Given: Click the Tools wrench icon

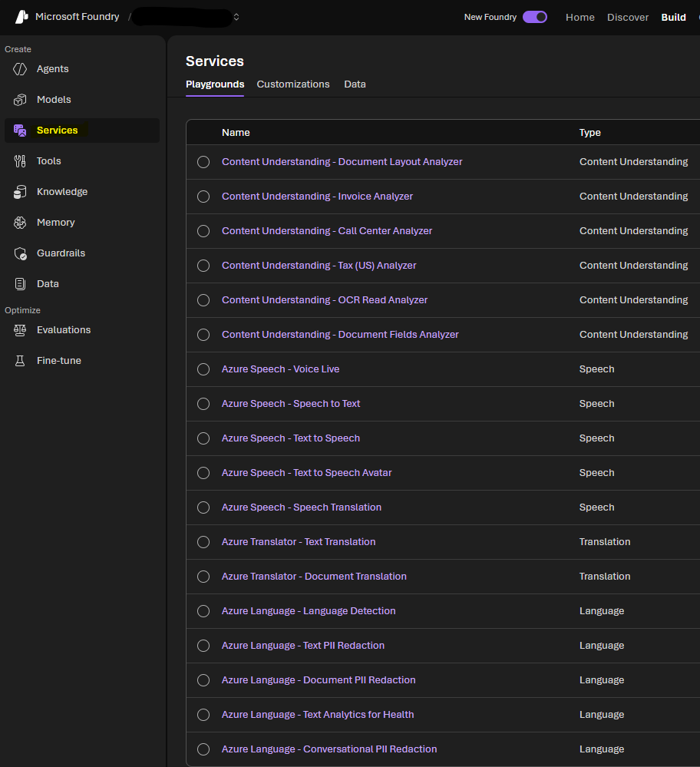Looking at the screenshot, I should coord(20,161).
